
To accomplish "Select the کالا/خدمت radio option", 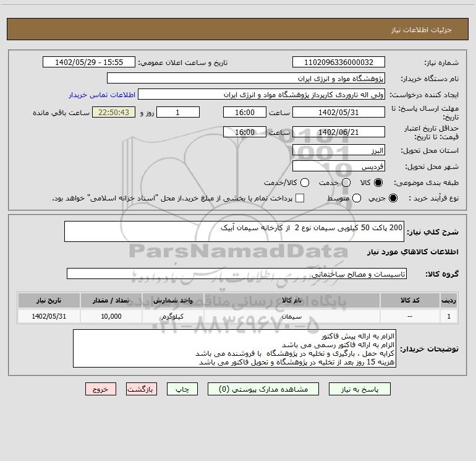I will (305, 183).
